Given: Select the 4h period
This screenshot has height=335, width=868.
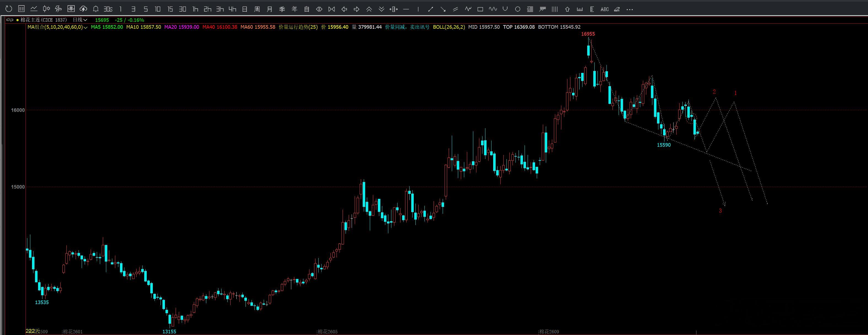Looking at the screenshot, I should pos(233,9).
